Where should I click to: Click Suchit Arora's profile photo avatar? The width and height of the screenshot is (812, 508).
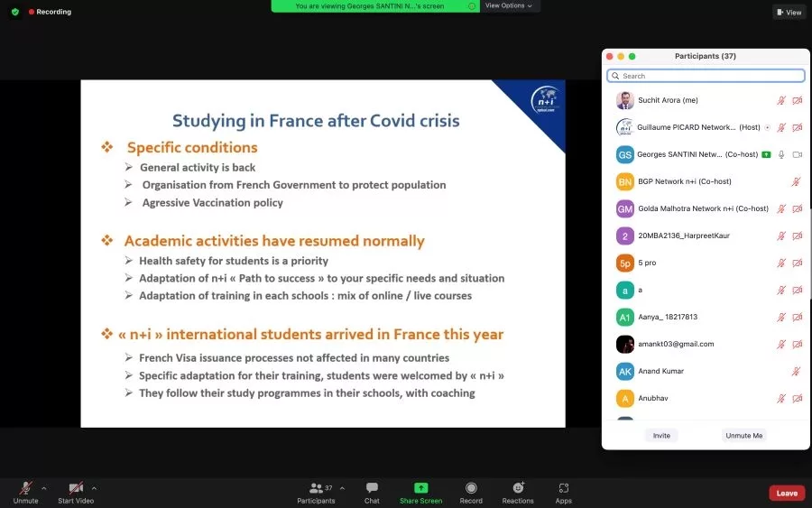tap(625, 100)
